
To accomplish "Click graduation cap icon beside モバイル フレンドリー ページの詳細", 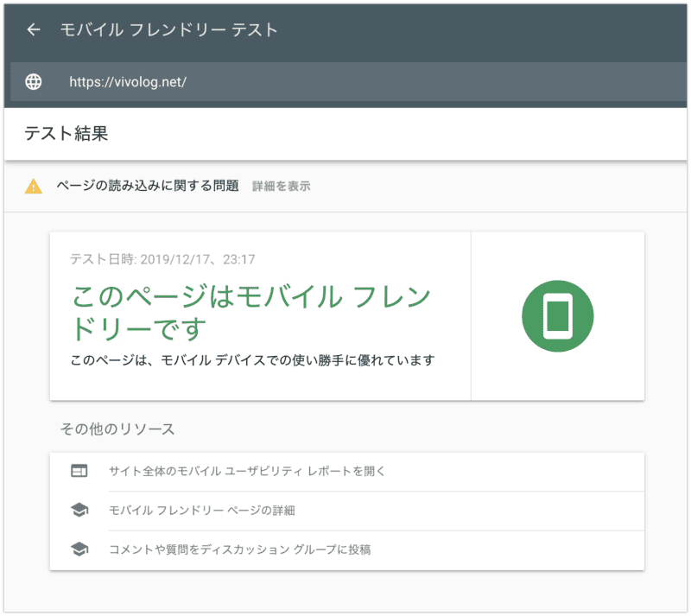I will [x=79, y=510].
